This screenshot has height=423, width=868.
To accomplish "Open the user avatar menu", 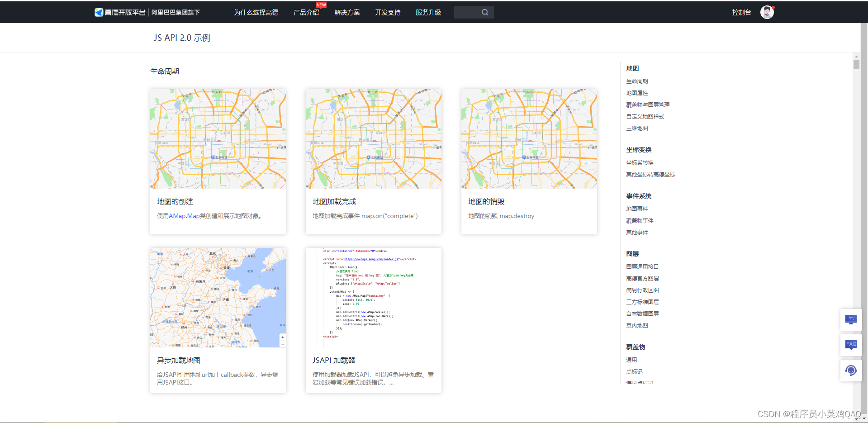I will coord(767,12).
